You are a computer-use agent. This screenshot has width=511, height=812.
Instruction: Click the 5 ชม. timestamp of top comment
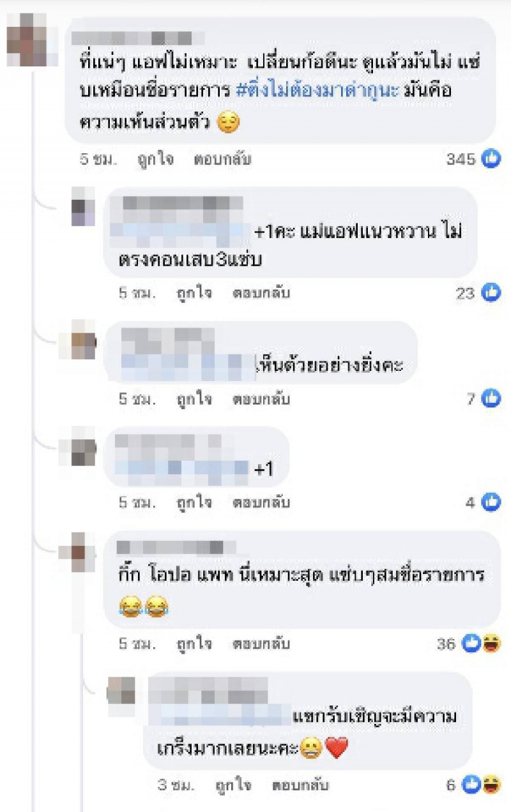98,159
